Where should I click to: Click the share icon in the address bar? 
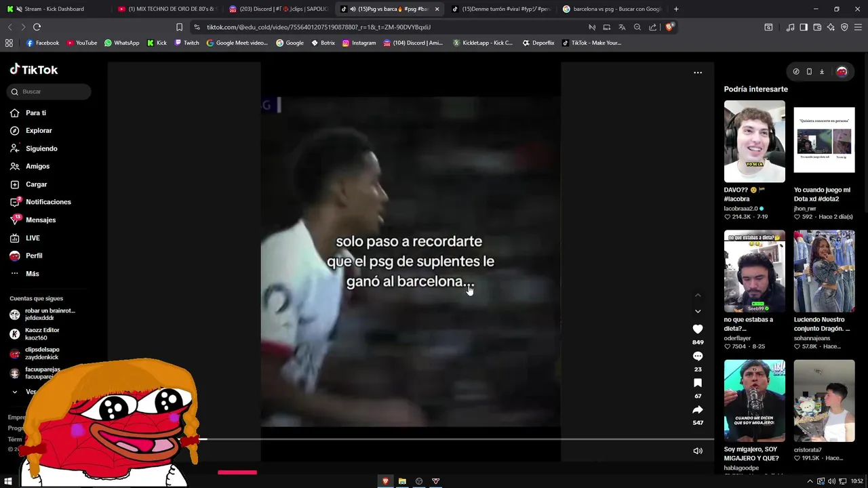tap(652, 27)
